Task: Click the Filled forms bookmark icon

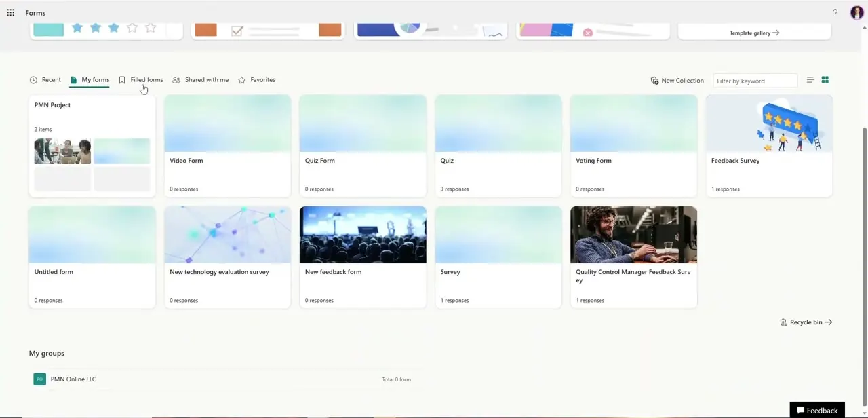Action: coord(122,80)
